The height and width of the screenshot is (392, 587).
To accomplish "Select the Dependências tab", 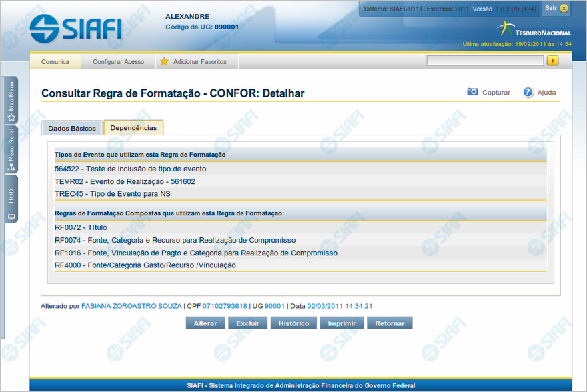I will (133, 127).
